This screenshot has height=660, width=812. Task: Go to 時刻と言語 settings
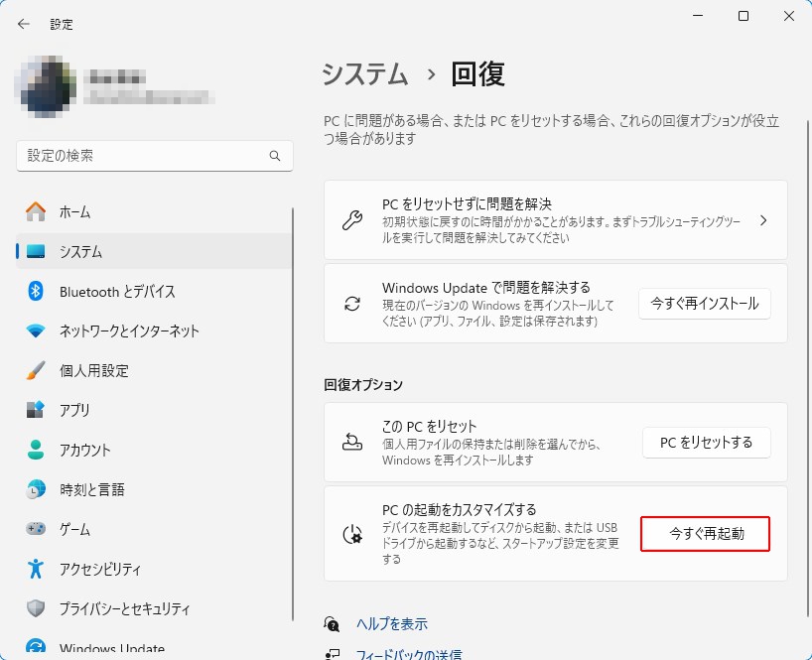[x=93, y=489]
